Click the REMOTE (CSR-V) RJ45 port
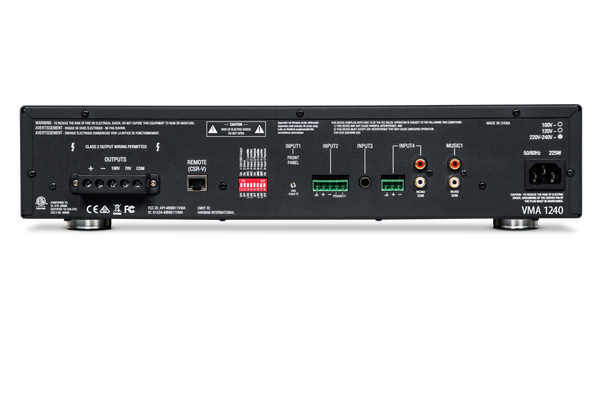This screenshot has width=600, height=400. [x=197, y=183]
